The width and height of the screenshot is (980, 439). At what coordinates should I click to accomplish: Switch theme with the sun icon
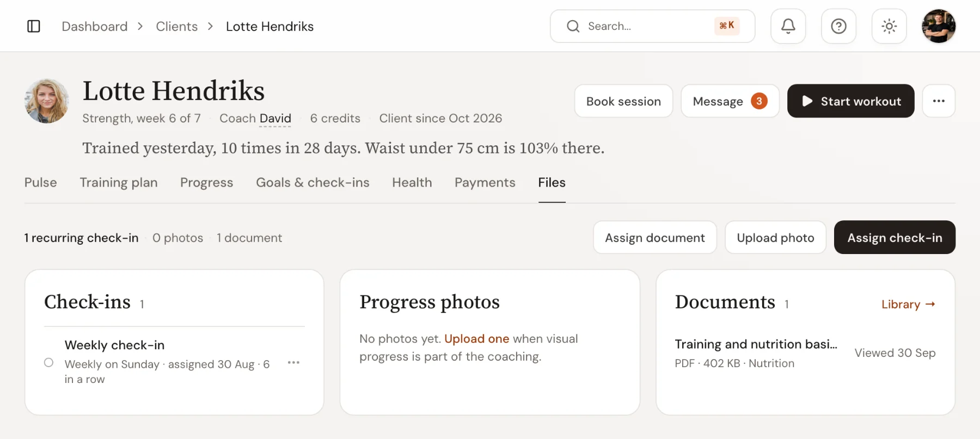click(889, 26)
